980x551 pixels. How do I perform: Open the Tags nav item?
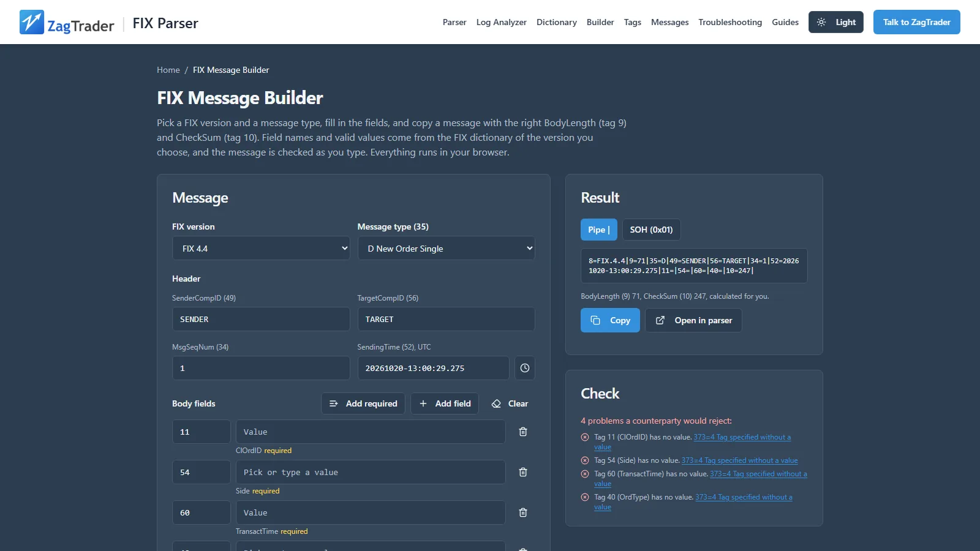coord(633,22)
